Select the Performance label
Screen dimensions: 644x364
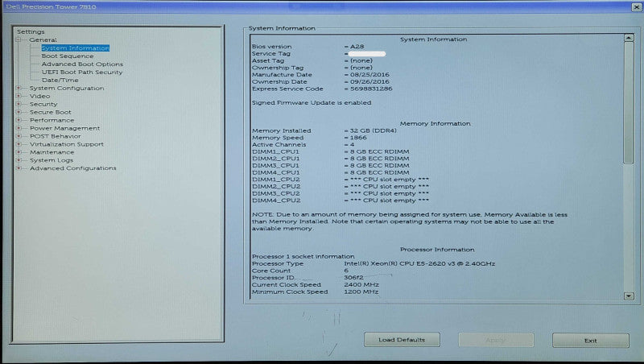pyautogui.click(x=52, y=120)
